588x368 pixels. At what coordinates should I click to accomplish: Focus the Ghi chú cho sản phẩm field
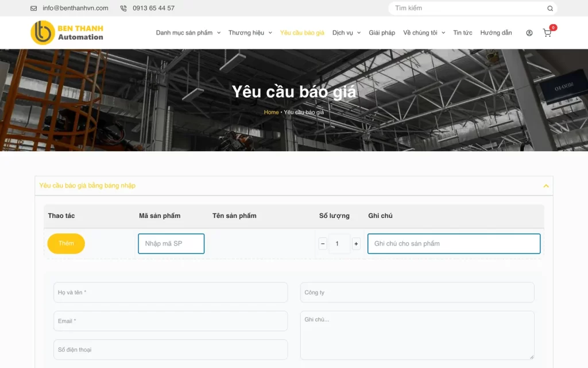coord(454,244)
